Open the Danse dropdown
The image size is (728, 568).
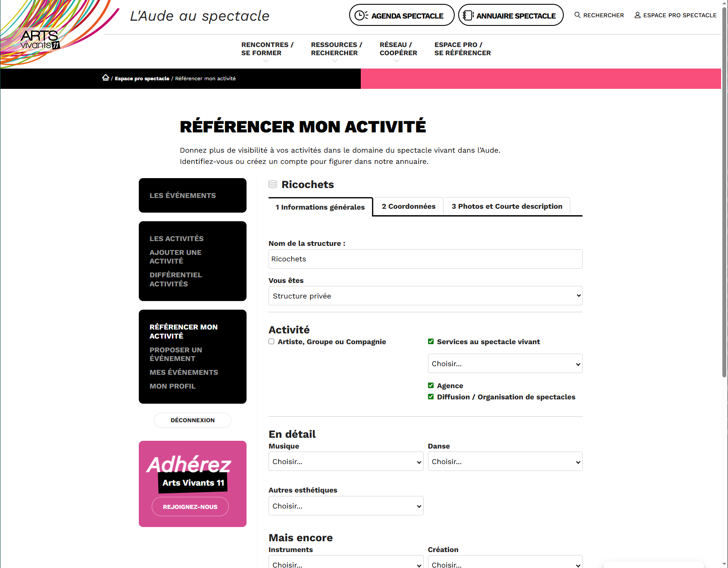(505, 461)
